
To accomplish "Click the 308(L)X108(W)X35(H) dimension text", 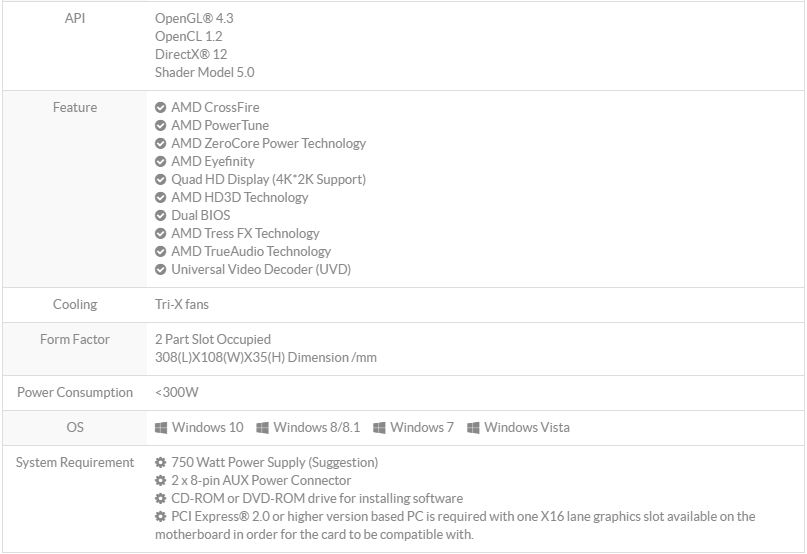I will [266, 357].
